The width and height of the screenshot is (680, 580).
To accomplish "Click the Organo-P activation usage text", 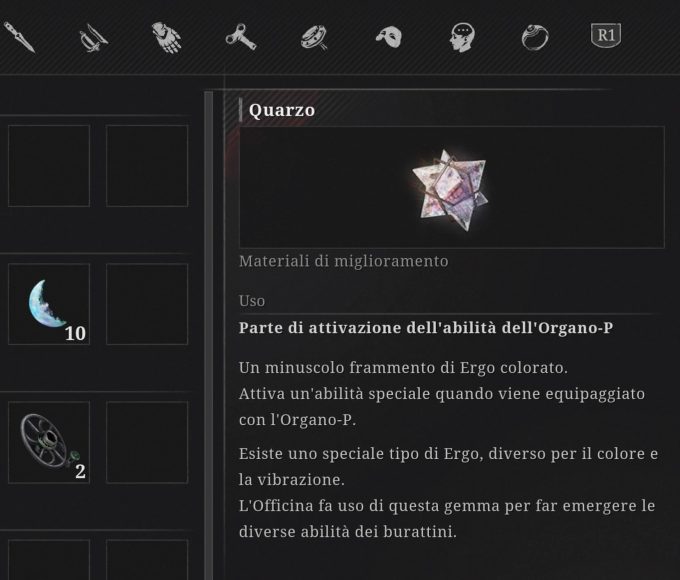I will (x=426, y=328).
